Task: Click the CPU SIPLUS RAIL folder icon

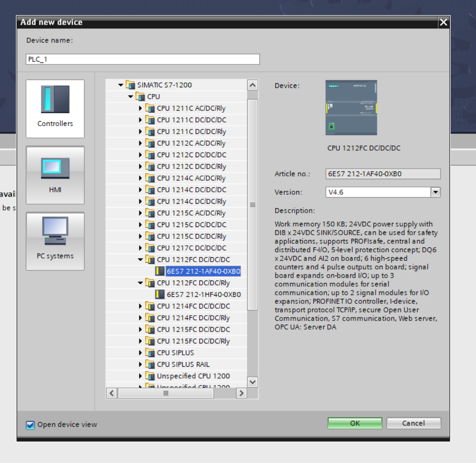Action: [x=150, y=364]
